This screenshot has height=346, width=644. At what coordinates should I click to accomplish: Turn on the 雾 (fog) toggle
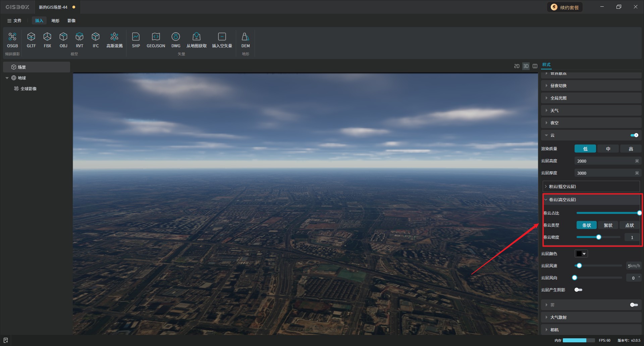(x=634, y=305)
